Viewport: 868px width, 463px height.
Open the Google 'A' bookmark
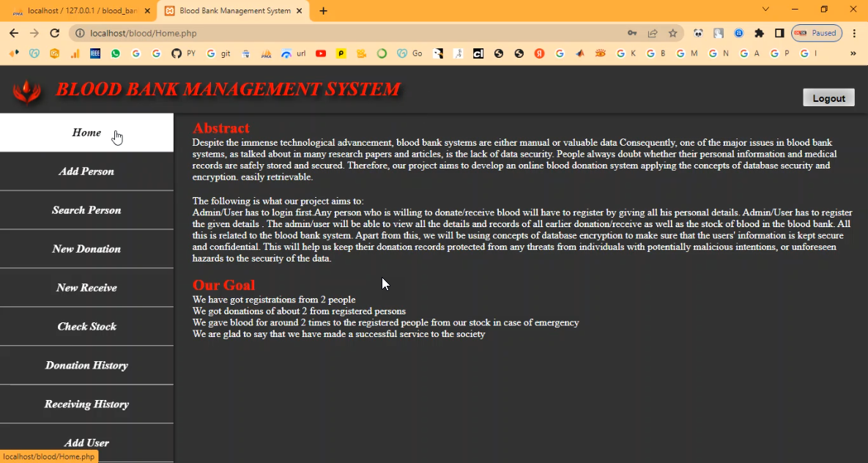click(749, 53)
